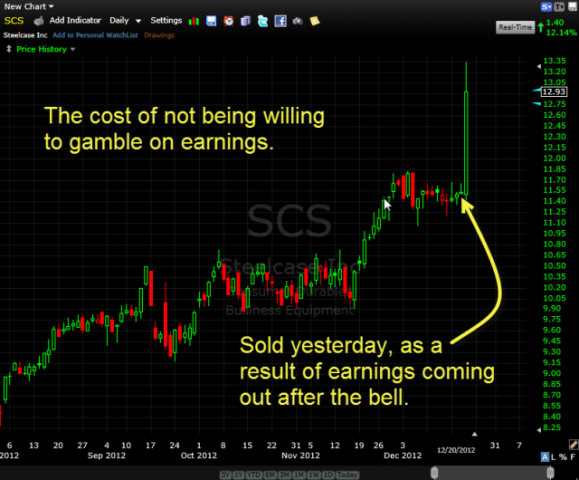Select the 6M time range button

pos(270,475)
